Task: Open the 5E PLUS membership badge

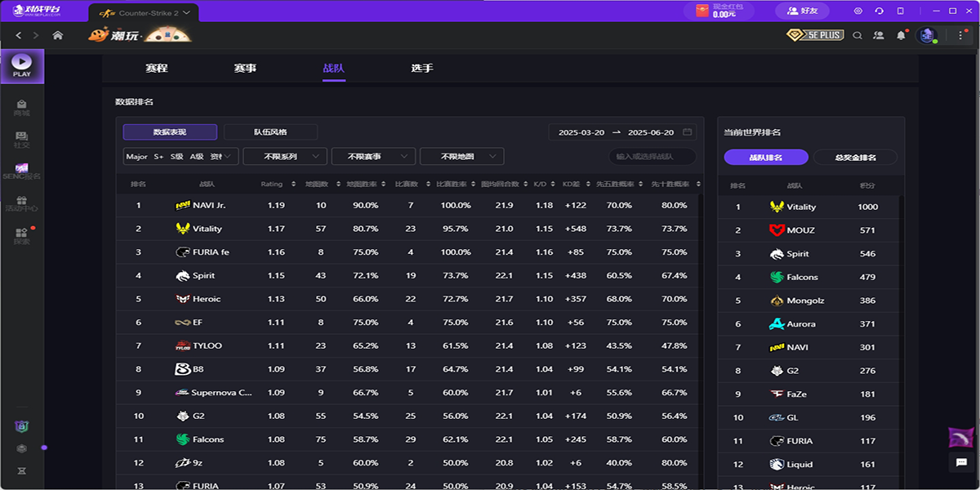Action: tap(814, 35)
